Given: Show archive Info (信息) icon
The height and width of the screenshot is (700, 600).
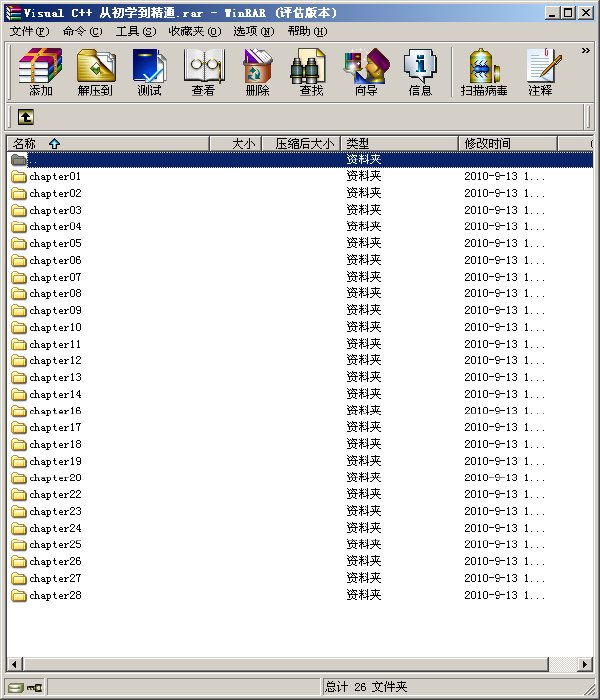Looking at the screenshot, I should [420, 72].
